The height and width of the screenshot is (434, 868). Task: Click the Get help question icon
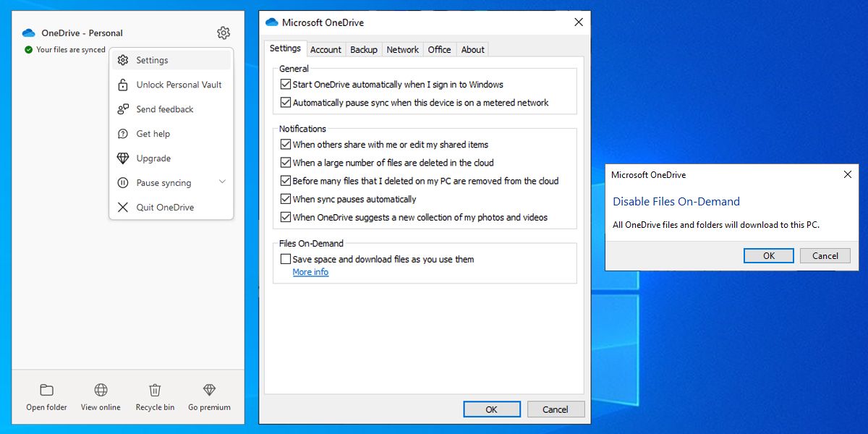click(123, 134)
